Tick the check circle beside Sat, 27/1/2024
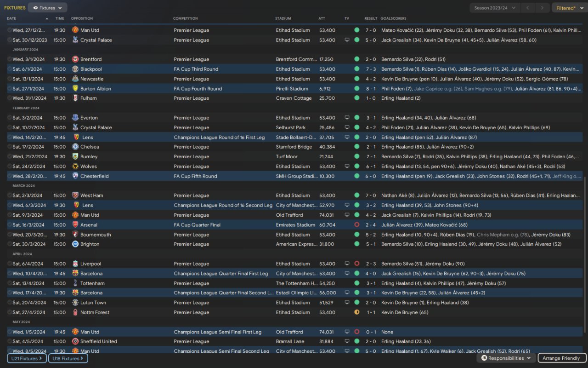The width and height of the screenshot is (588, 368). pyautogui.click(x=10, y=89)
